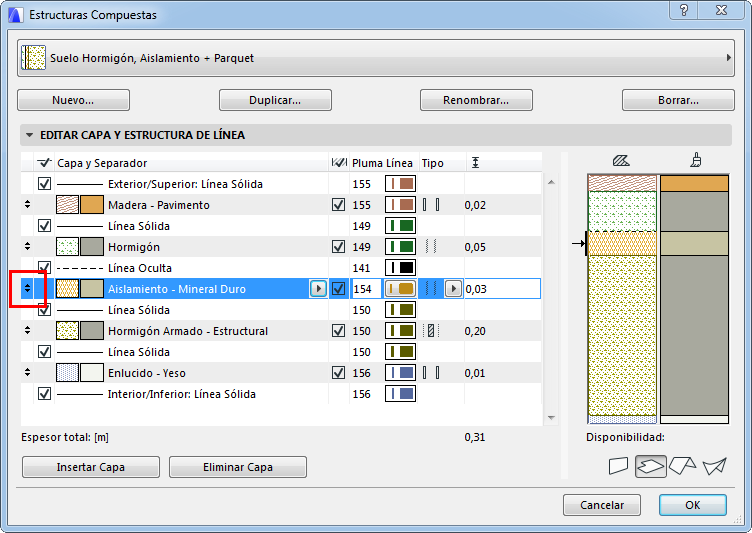
Task: Click the surface paintbrush preview header icon
Action: pyautogui.click(x=696, y=160)
